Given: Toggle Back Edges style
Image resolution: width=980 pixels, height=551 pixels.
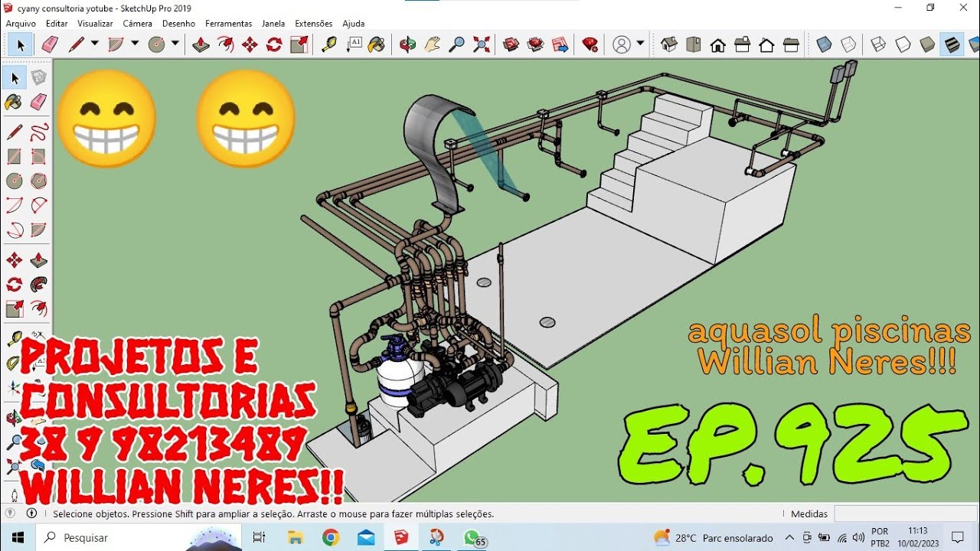Looking at the screenshot, I should point(848,44).
